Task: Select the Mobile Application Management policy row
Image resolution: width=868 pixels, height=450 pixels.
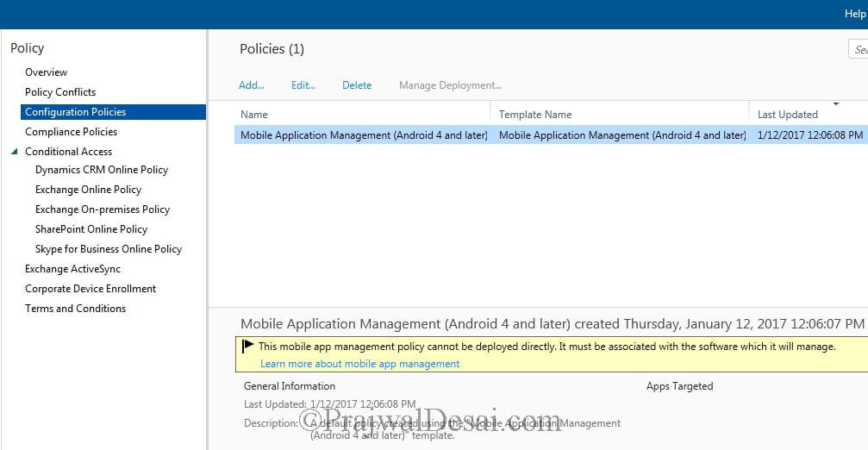Action: (x=551, y=135)
